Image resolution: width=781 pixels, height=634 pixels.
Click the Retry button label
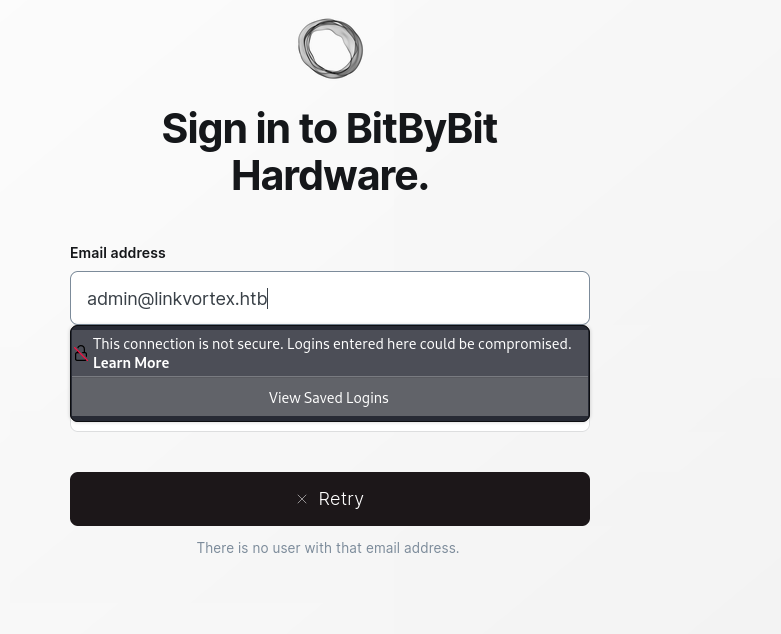point(341,499)
